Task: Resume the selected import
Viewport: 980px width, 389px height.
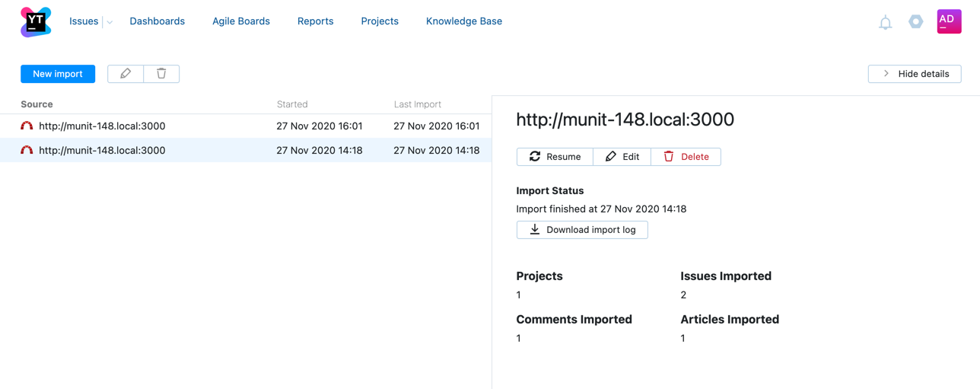Action: [555, 157]
